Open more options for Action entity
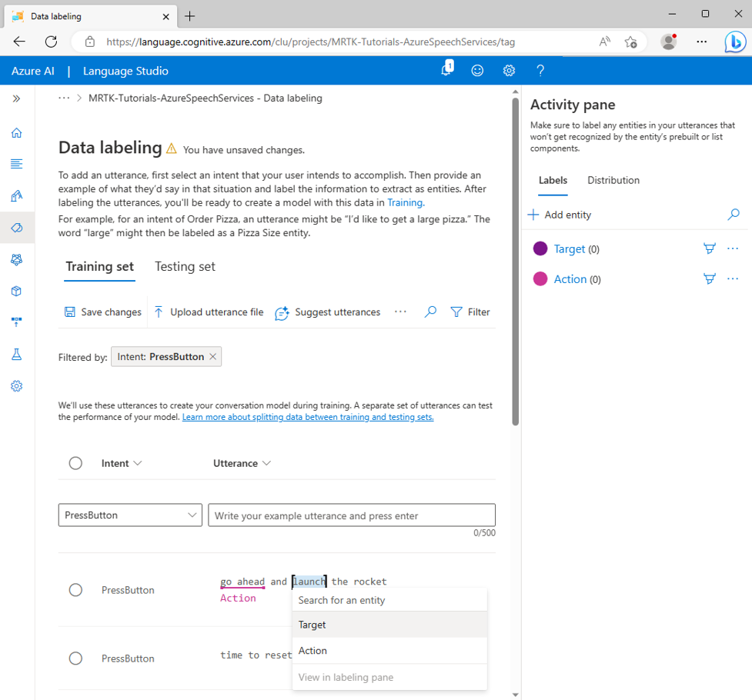 [x=733, y=278]
